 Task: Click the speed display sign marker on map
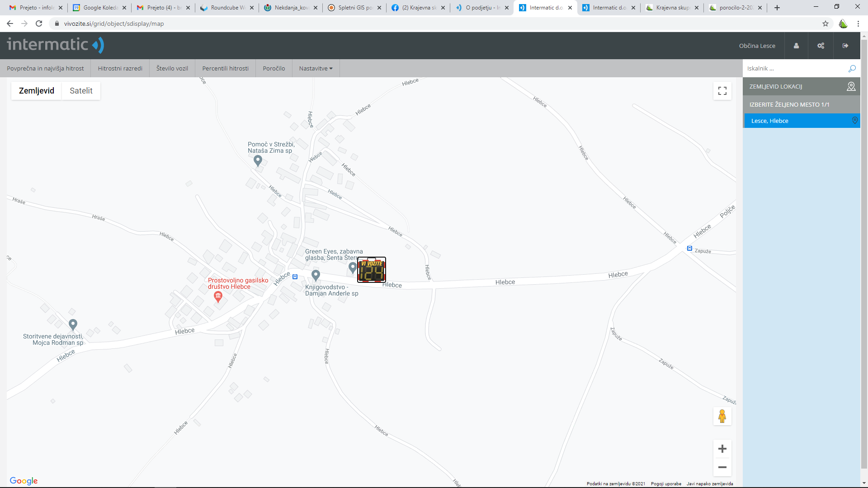pos(371,270)
